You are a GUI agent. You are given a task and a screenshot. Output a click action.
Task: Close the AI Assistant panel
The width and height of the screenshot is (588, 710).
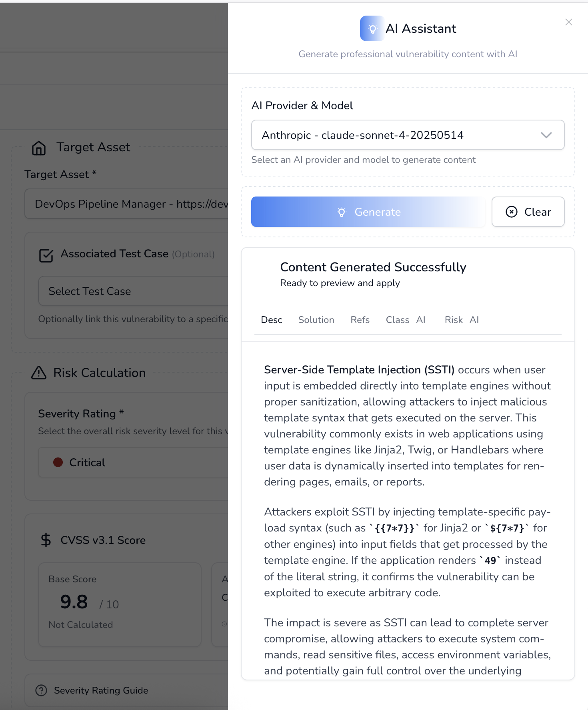coord(568,22)
